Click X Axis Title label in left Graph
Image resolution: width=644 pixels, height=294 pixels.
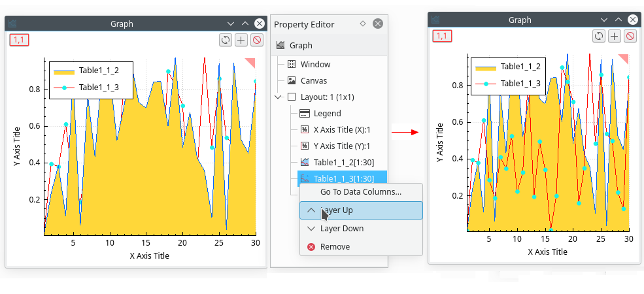tap(150, 255)
